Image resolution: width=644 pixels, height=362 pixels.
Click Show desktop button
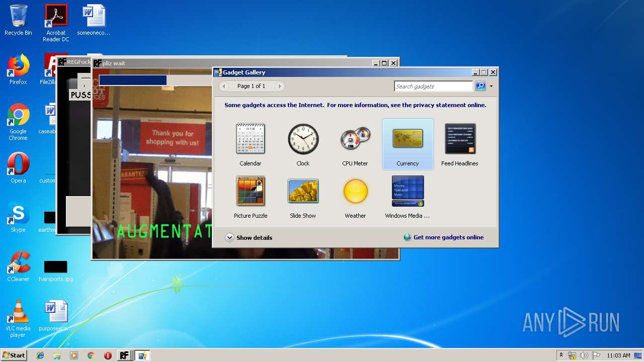[639, 355]
